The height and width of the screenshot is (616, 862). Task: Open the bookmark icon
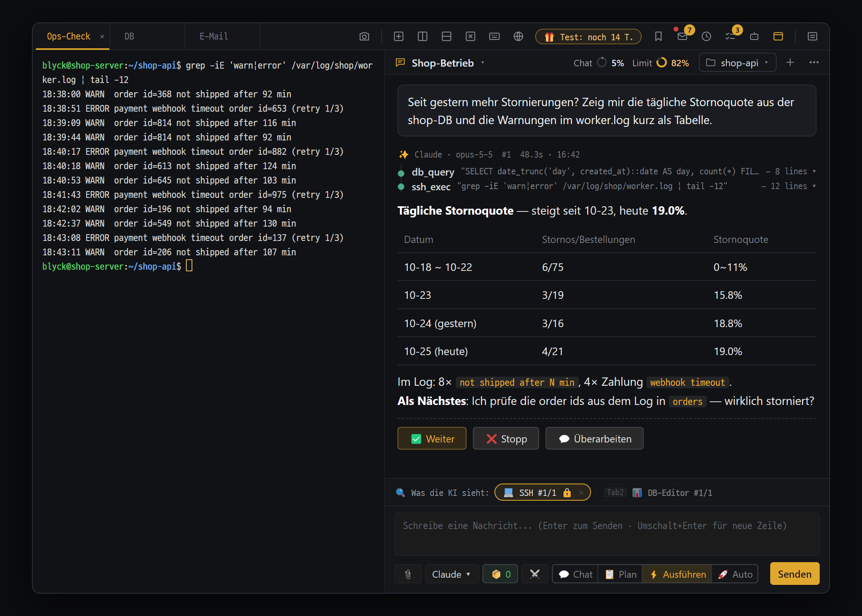click(658, 37)
